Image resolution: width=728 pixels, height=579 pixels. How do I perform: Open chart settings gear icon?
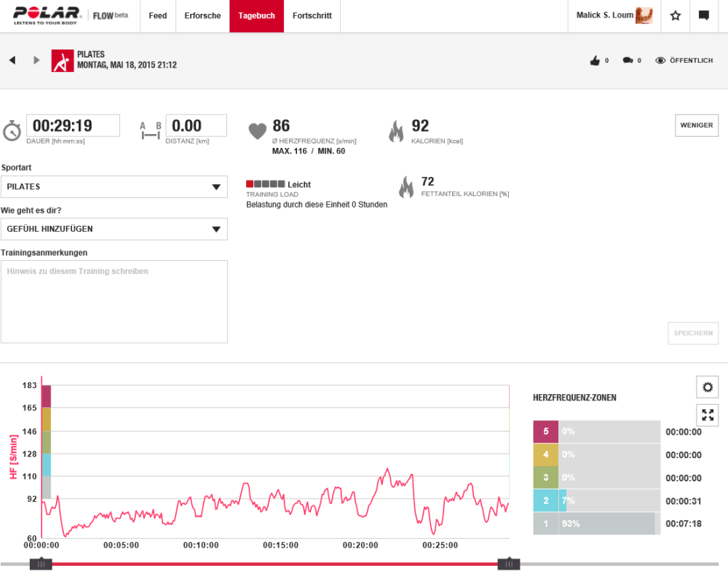(x=707, y=387)
